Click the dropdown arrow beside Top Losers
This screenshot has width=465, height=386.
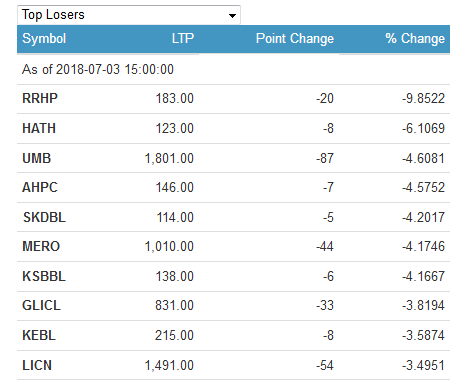point(232,16)
